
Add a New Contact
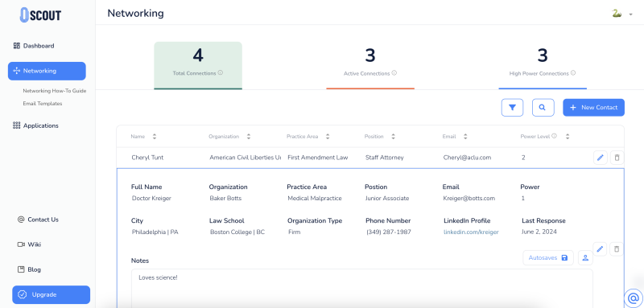pos(593,108)
